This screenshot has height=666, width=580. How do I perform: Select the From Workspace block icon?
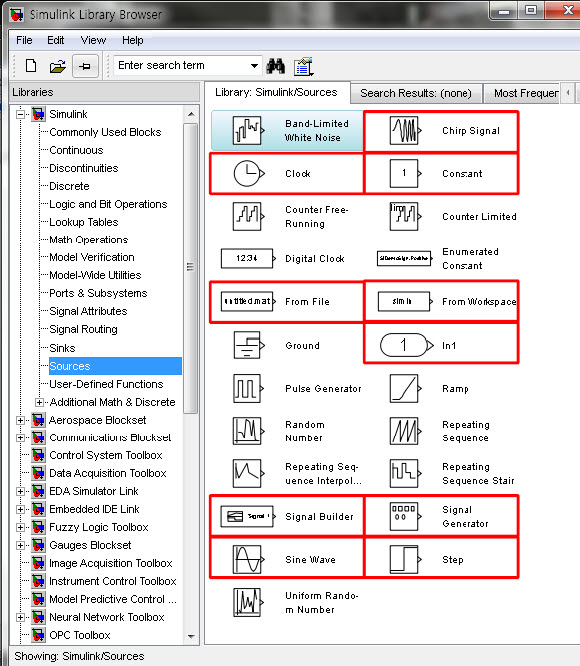405,301
